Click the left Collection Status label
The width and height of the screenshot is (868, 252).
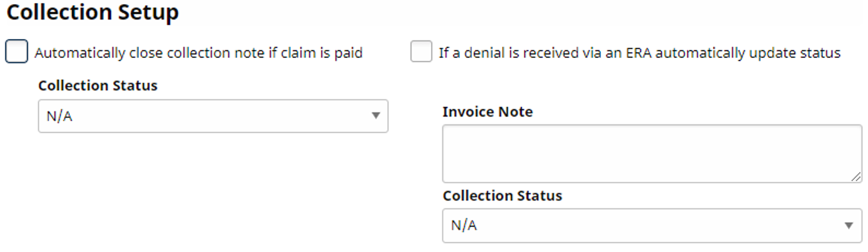98,86
